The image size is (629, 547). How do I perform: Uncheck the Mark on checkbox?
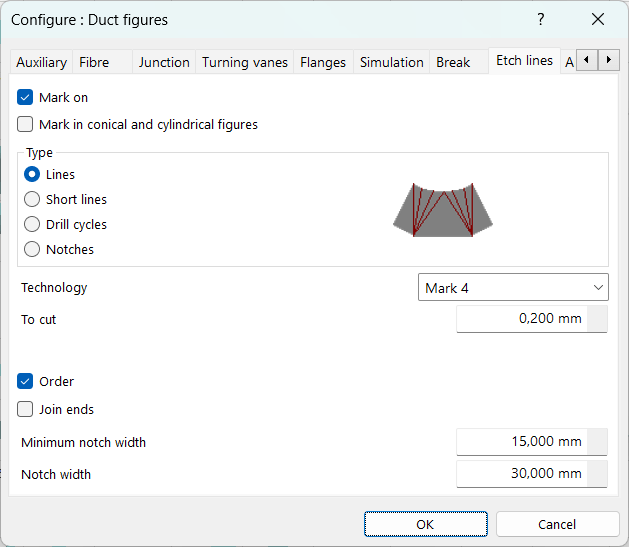[x=26, y=98]
